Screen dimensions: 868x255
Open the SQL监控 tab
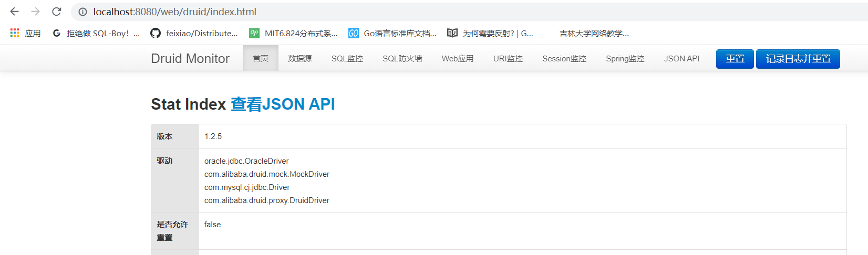[x=347, y=58]
